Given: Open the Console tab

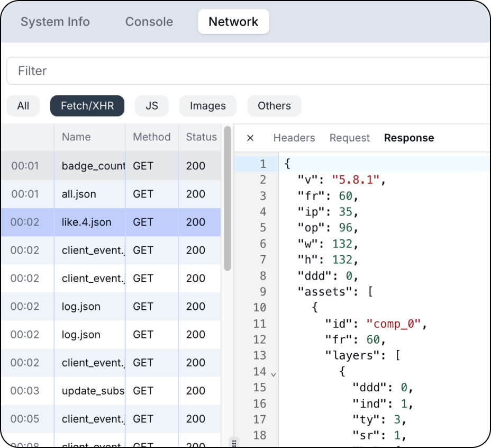Looking at the screenshot, I should (149, 22).
